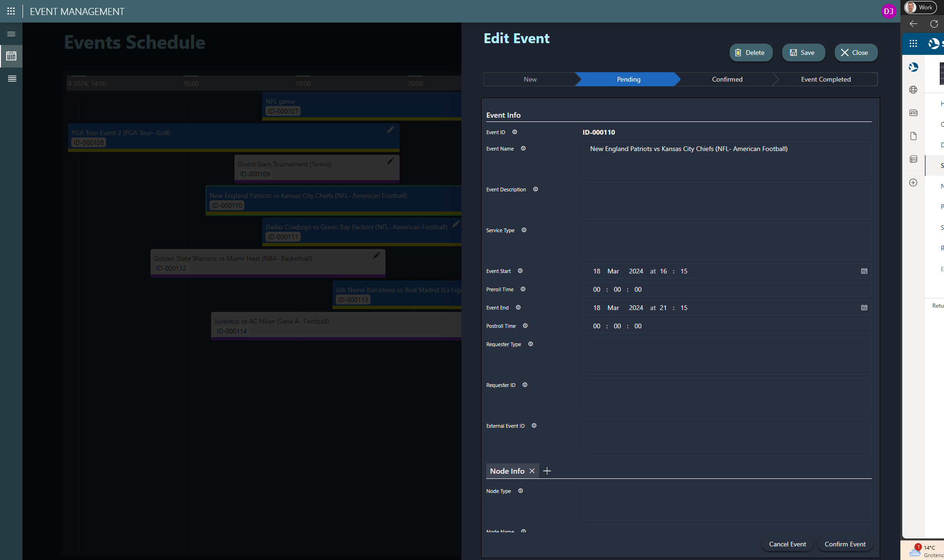Open the Service Type dropdown field
Viewport: 944px width, 560px height.
pos(727,242)
